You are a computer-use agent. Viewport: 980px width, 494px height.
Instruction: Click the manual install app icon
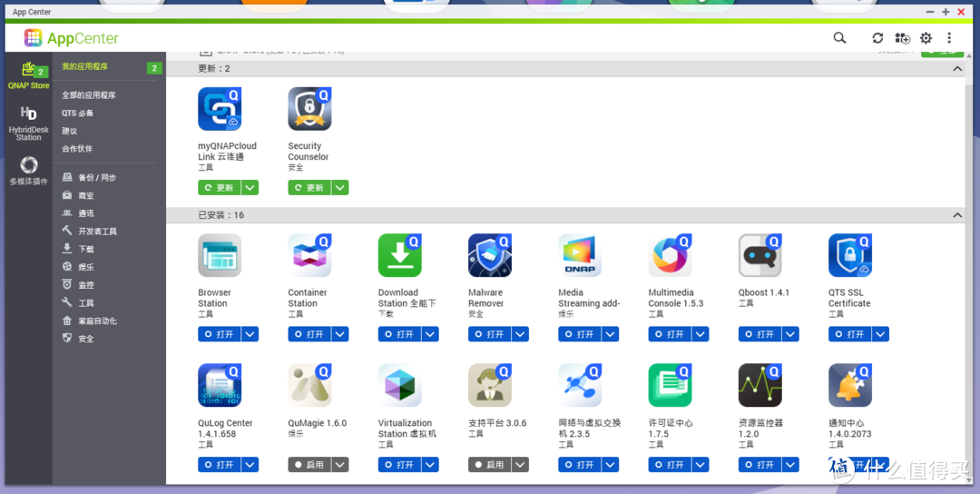(x=902, y=38)
